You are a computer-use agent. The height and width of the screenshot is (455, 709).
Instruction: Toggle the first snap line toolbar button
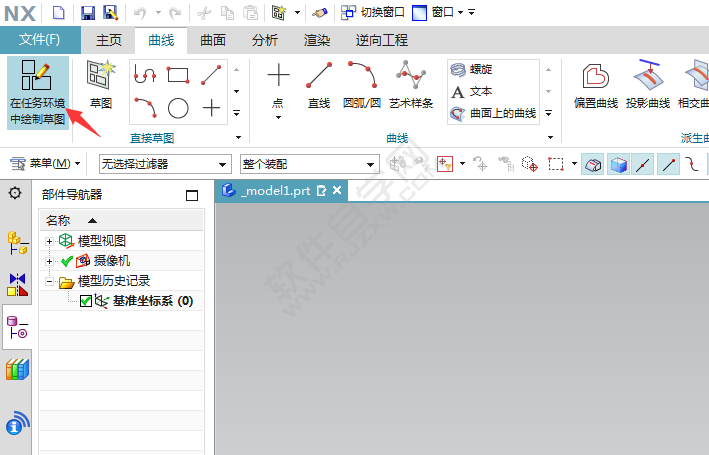[x=643, y=164]
